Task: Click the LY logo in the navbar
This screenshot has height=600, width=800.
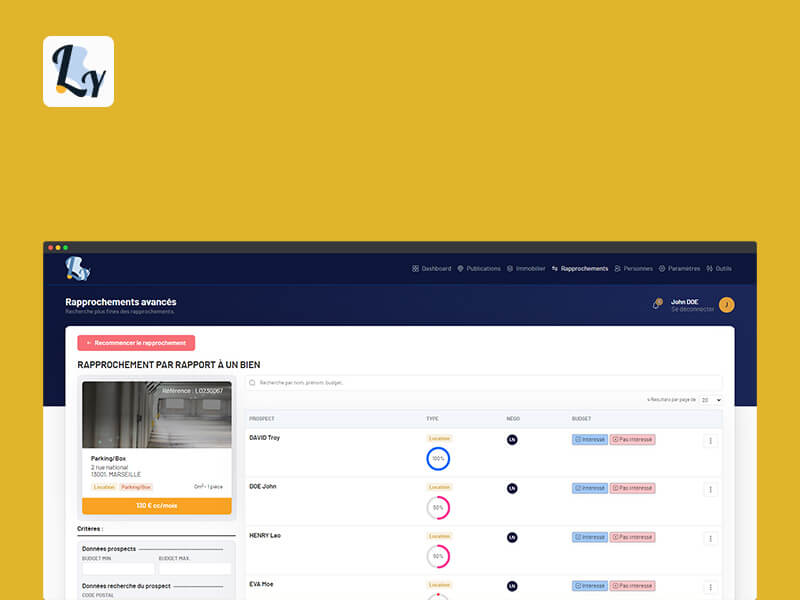Action: point(76,267)
